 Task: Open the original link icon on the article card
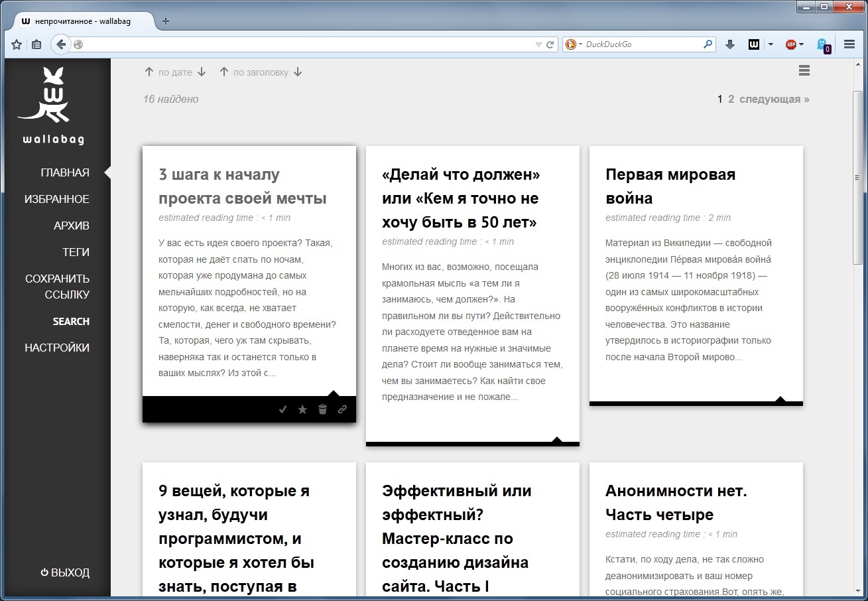click(342, 409)
